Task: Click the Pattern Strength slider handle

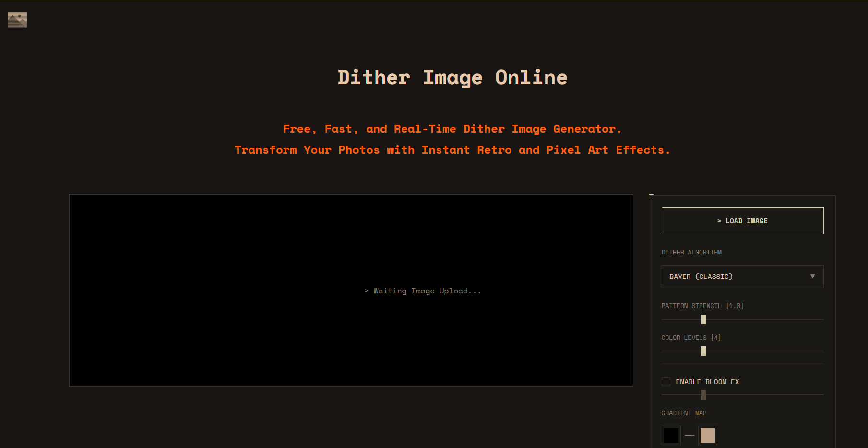Action: [703, 319]
